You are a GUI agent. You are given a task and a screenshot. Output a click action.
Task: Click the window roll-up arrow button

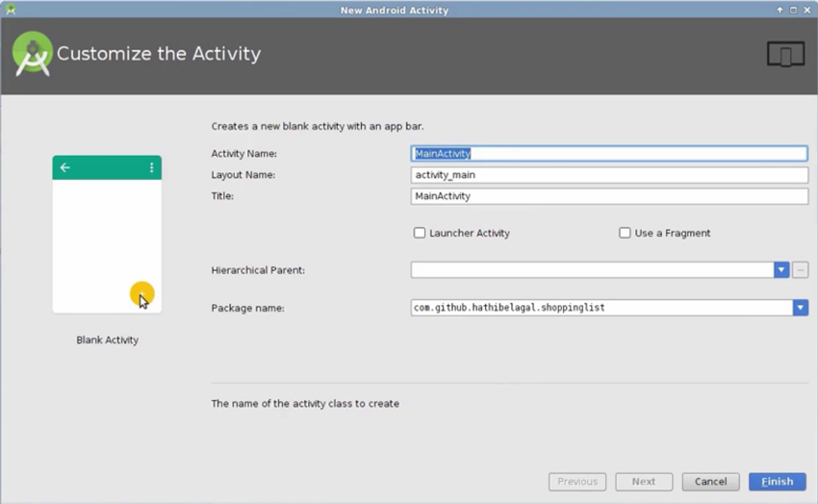pos(780,10)
